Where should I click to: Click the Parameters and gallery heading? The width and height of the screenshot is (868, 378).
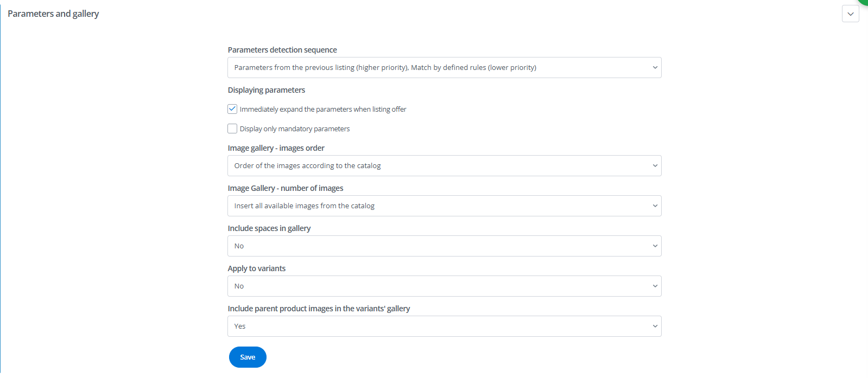pyautogui.click(x=53, y=14)
